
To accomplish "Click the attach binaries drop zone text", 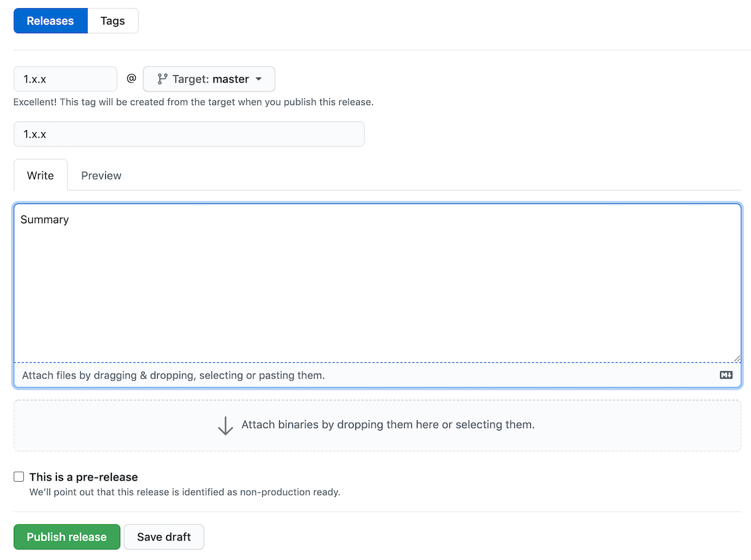I will click(387, 425).
